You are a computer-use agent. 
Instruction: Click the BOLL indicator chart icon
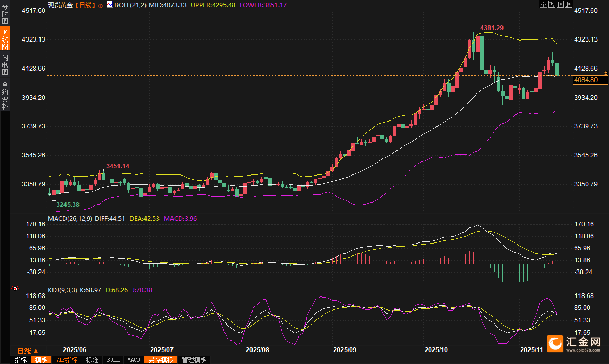(109, 4)
